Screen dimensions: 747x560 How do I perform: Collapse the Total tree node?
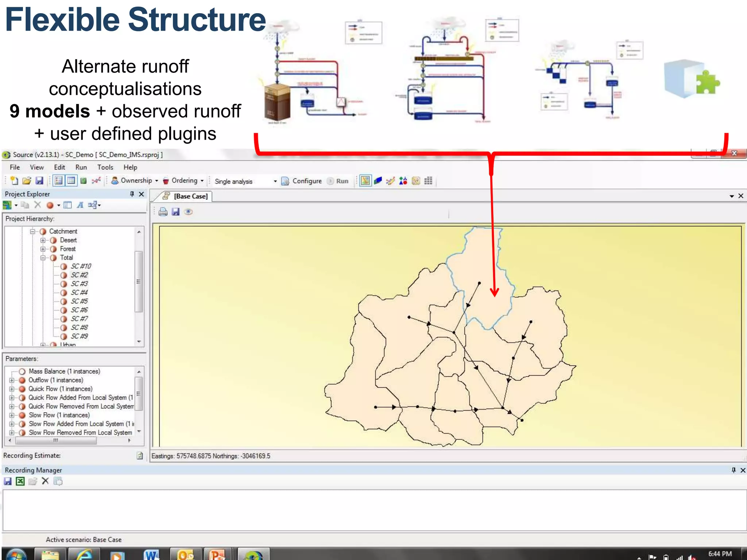(43, 258)
